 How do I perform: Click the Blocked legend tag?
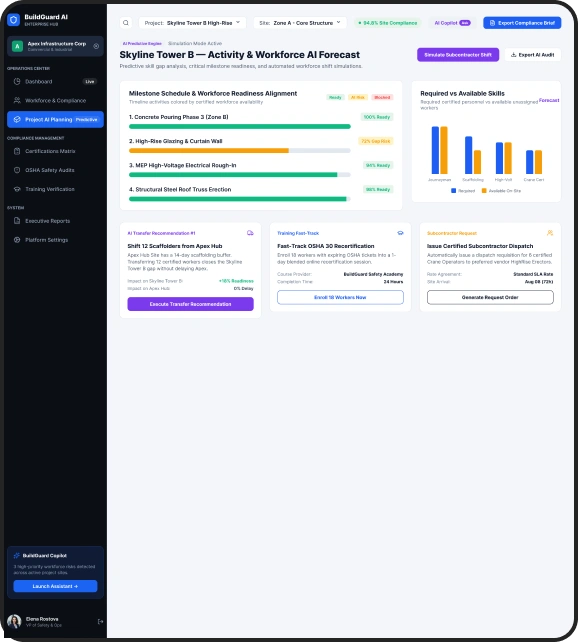click(382, 97)
